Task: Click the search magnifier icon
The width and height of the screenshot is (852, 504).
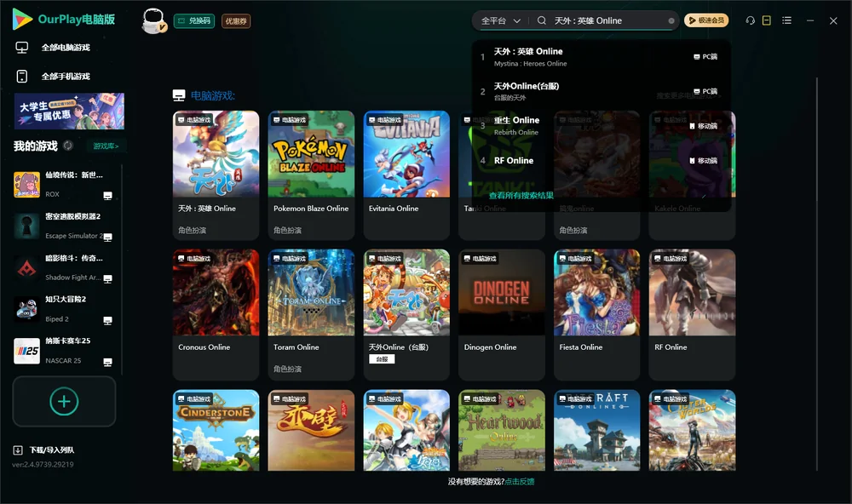Action: pyautogui.click(x=542, y=20)
